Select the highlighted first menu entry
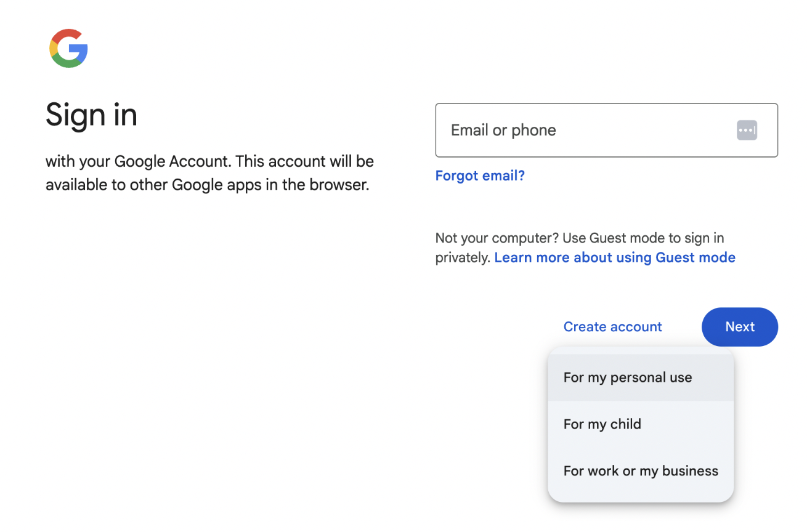 click(628, 377)
